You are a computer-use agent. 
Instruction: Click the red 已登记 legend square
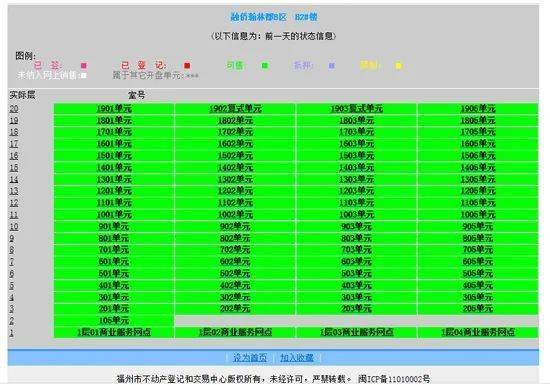click(187, 66)
